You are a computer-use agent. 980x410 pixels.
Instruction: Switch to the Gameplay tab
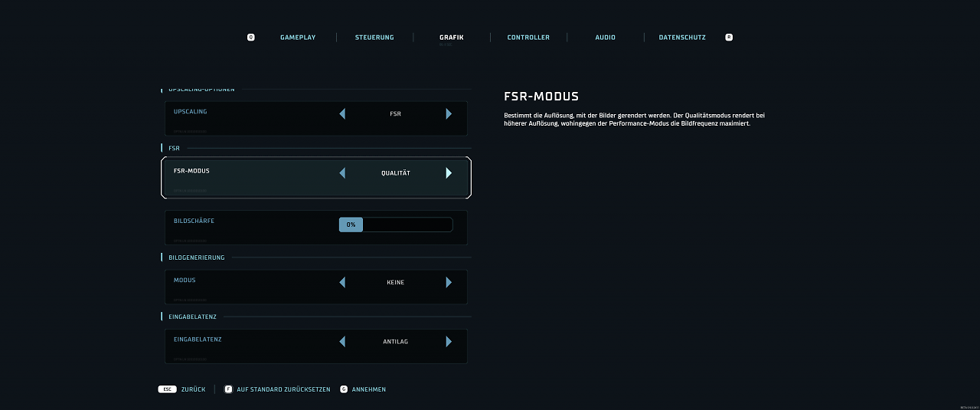point(298,37)
